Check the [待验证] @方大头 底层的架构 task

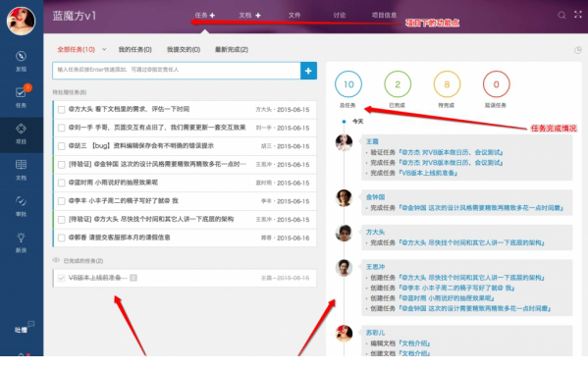click(61, 219)
